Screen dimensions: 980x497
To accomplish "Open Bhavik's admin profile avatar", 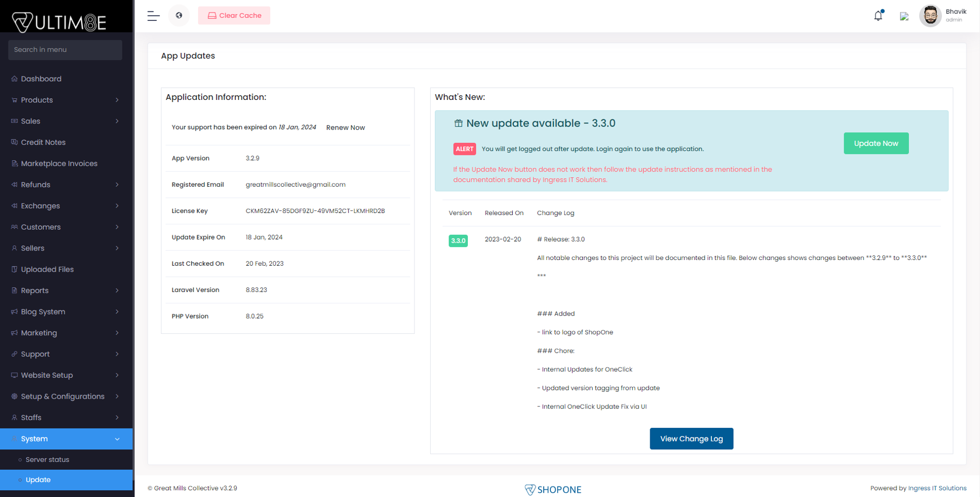I will point(931,16).
